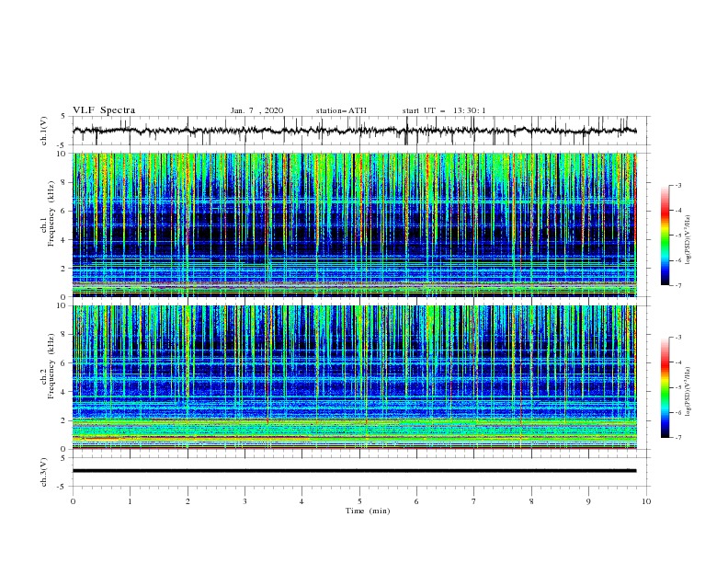
Task: Click the "-3" tick on ch.2 colorbar
Action: pos(677,338)
